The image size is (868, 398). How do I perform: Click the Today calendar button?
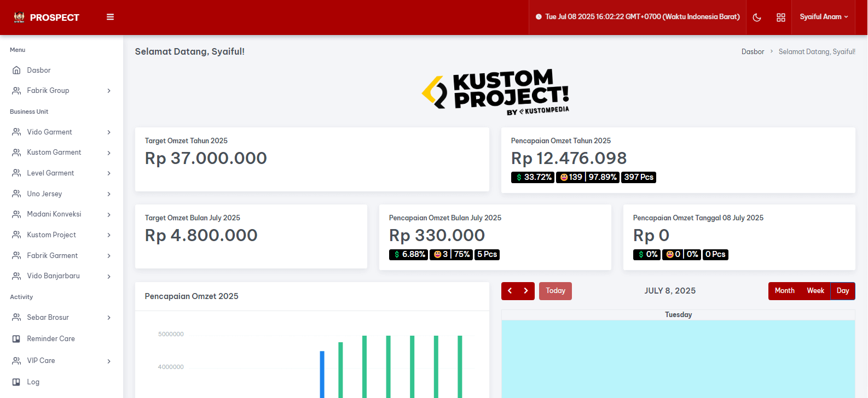555,291
